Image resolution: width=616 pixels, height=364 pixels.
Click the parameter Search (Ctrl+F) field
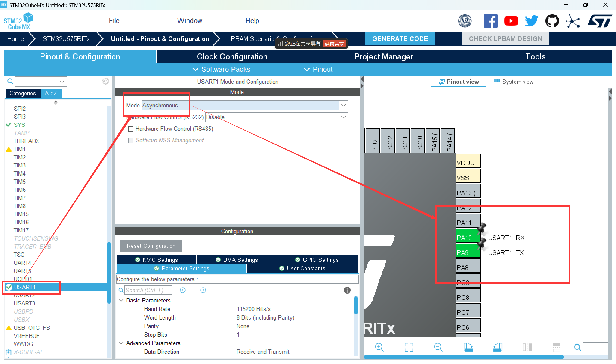pos(148,290)
